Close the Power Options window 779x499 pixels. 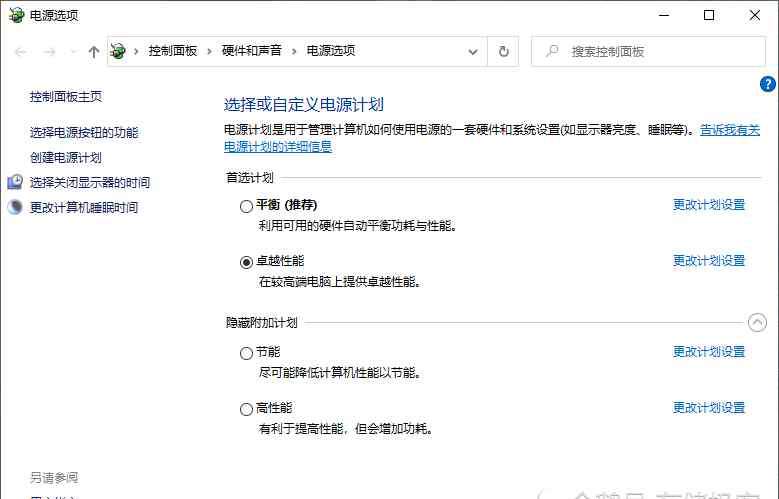755,15
